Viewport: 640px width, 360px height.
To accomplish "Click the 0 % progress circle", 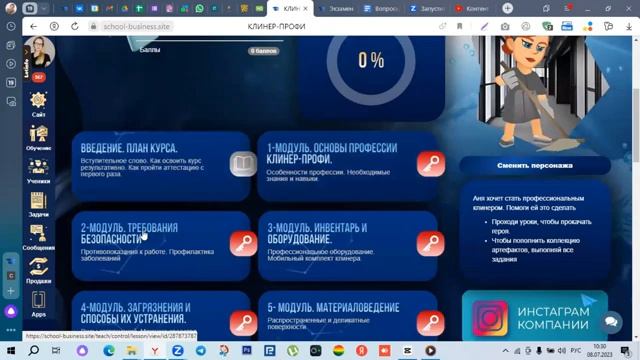I will pos(371,61).
